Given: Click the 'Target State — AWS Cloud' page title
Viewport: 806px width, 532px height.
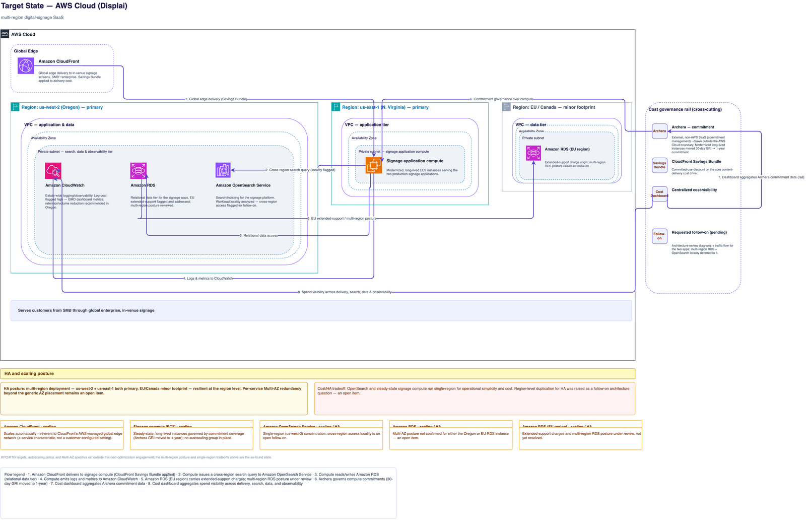Looking at the screenshot, I should pos(64,6).
